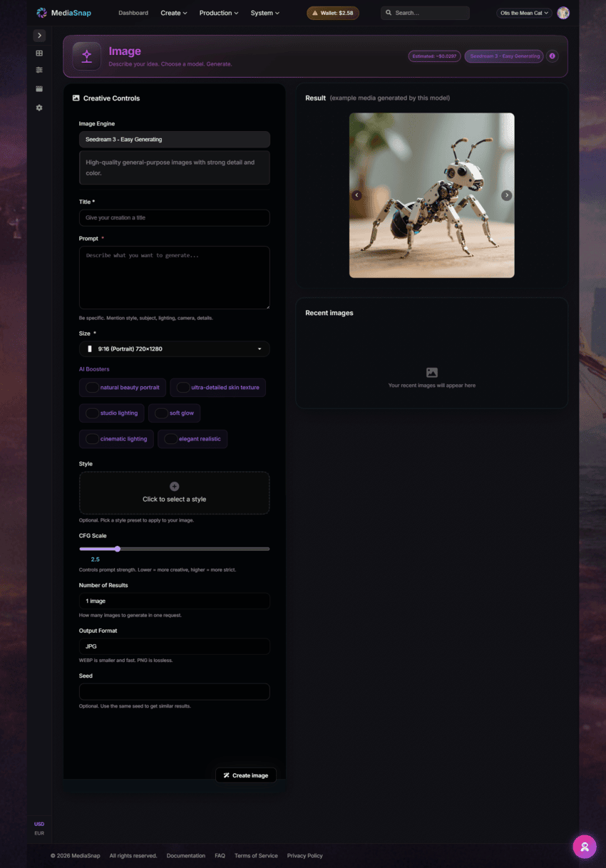Open settings gear icon in sidebar
Screen dimensions: 606x868
pos(39,108)
